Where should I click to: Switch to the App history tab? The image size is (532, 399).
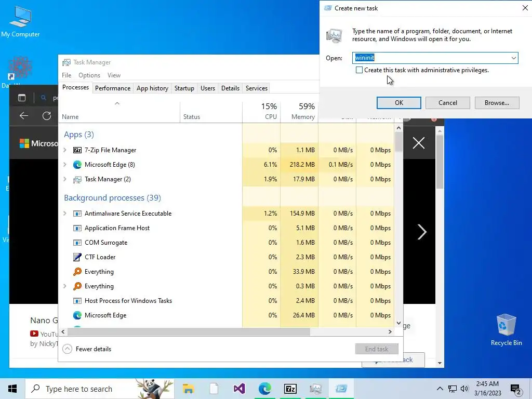[152, 88]
